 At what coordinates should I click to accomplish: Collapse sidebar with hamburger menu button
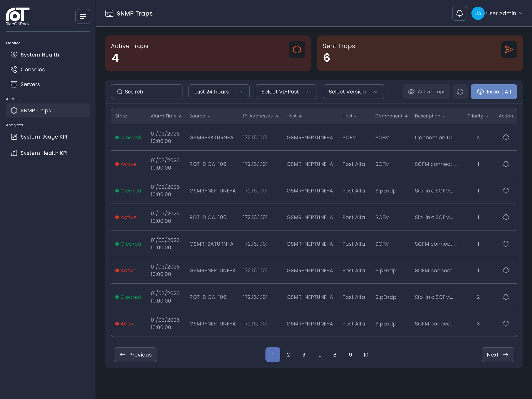pyautogui.click(x=83, y=16)
